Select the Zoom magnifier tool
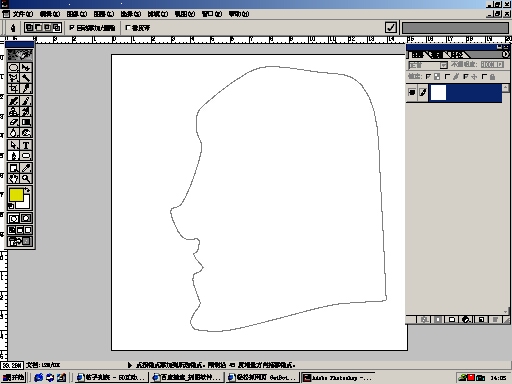The height and width of the screenshot is (384, 512). pyautogui.click(x=26, y=179)
